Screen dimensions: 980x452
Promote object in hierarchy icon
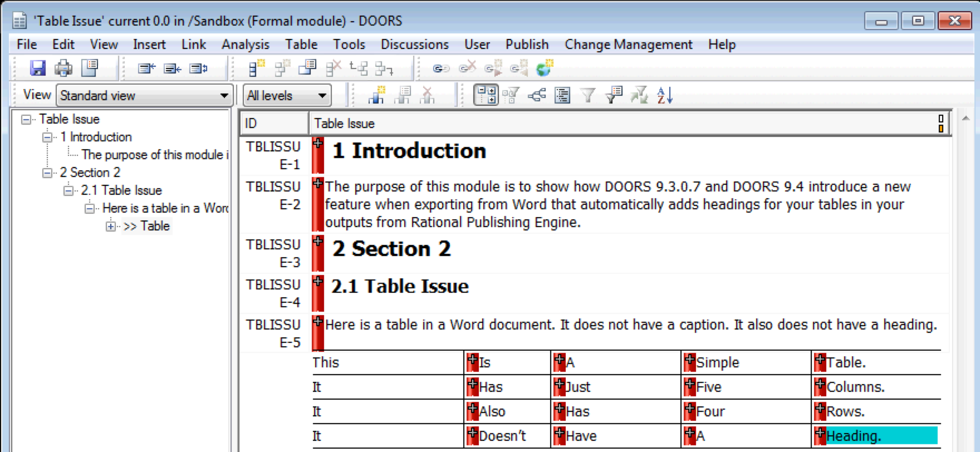pyautogui.click(x=359, y=68)
